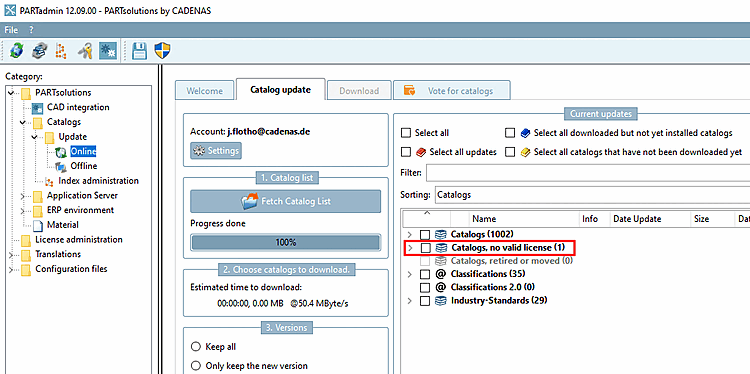Check Select all catalogs not downloaded yet checkbox
Image resolution: width=750 pixels, height=374 pixels.
510,152
